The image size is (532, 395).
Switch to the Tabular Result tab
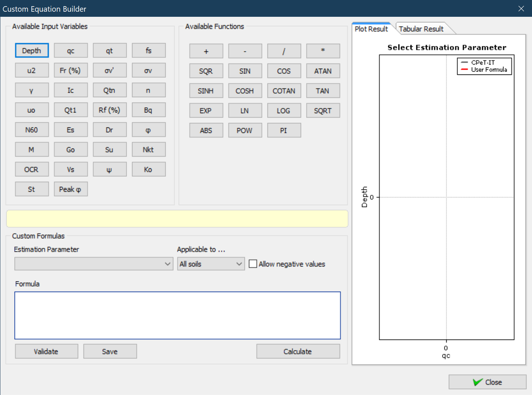point(421,29)
